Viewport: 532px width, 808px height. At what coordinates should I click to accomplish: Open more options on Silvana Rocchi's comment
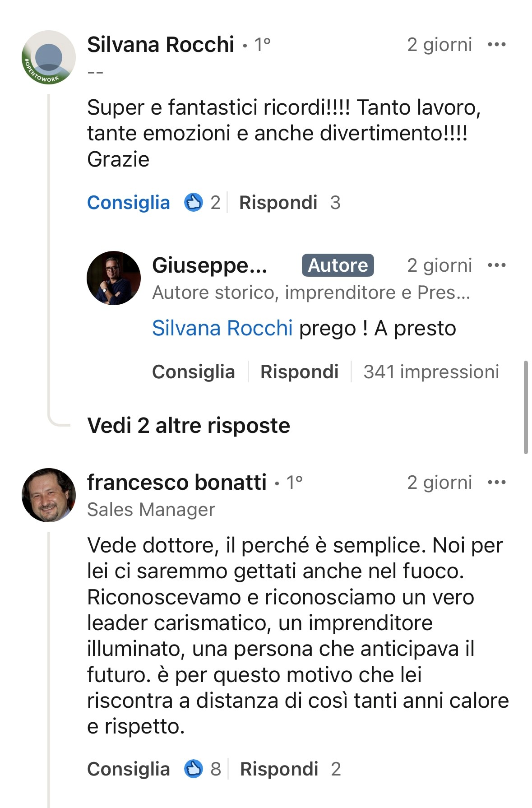pos(496,45)
